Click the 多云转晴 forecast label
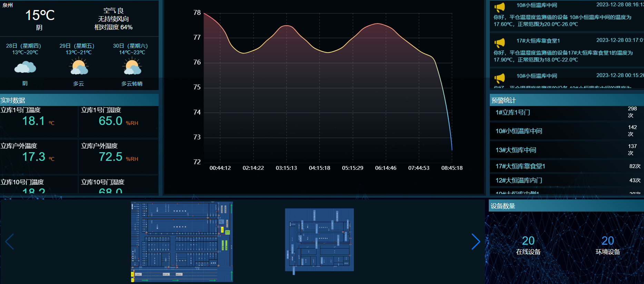 (x=132, y=84)
